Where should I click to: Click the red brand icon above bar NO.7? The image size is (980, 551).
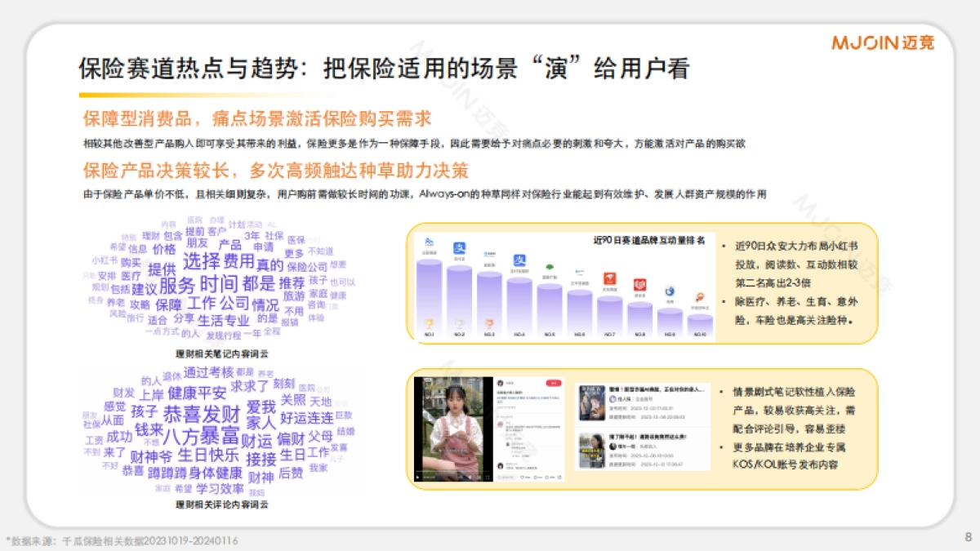click(x=609, y=279)
